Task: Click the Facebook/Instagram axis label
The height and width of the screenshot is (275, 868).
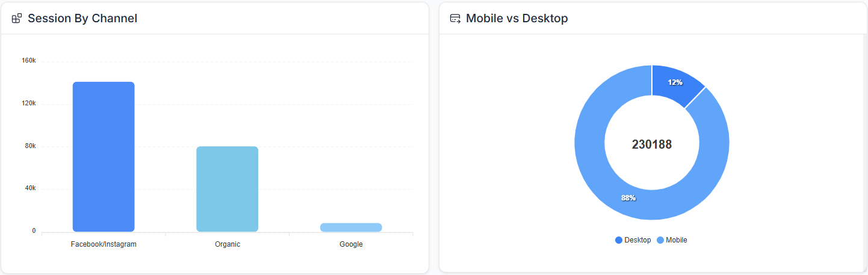Action: point(104,244)
